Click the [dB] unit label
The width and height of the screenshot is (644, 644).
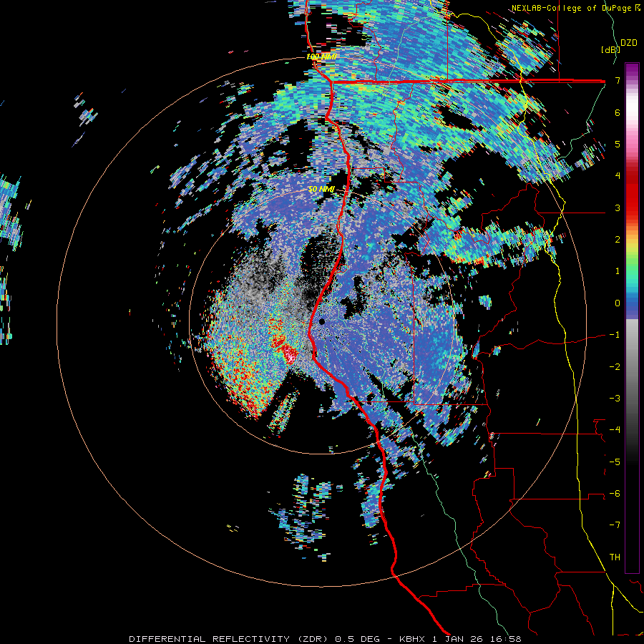point(611,49)
